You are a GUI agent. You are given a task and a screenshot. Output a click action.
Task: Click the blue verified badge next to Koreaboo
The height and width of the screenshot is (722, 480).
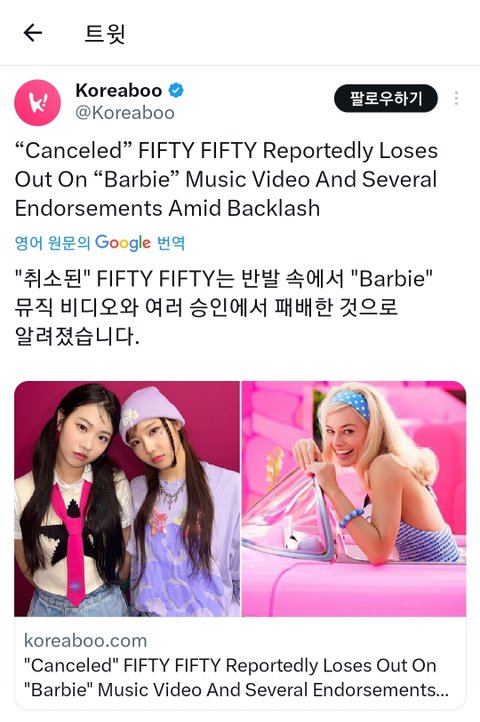pos(176,90)
